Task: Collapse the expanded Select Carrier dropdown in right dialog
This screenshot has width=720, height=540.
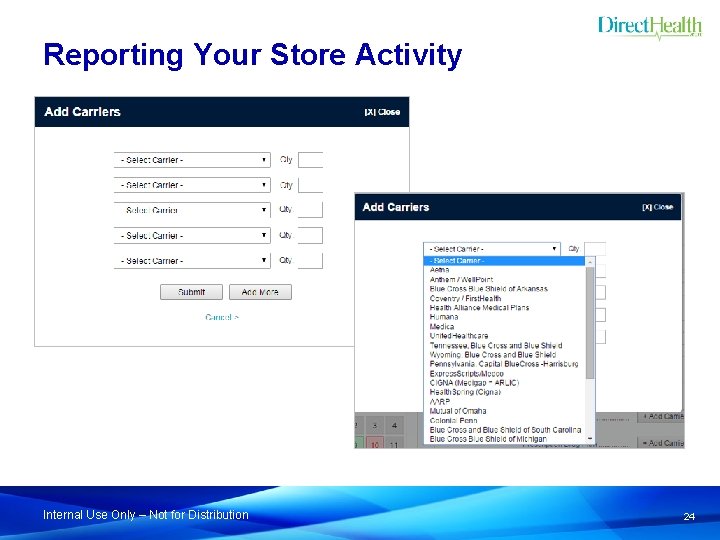Action: pyautogui.click(x=492, y=249)
